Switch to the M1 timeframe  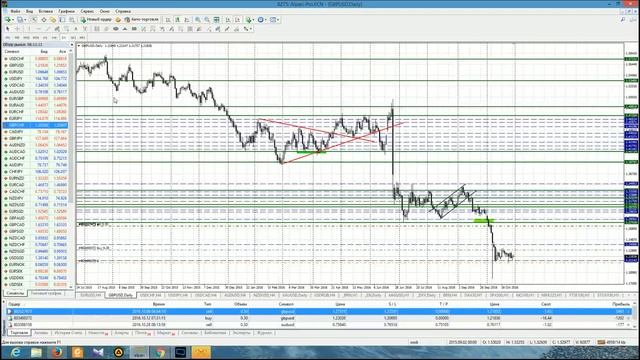click(x=7, y=38)
